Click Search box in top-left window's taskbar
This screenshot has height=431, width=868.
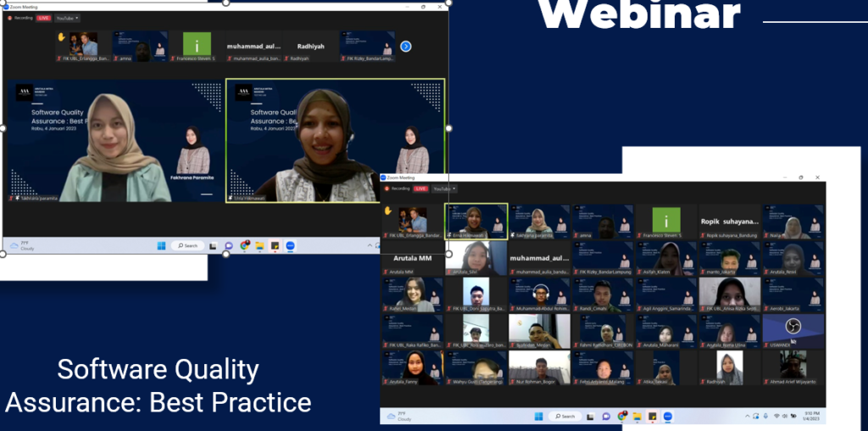click(x=186, y=246)
